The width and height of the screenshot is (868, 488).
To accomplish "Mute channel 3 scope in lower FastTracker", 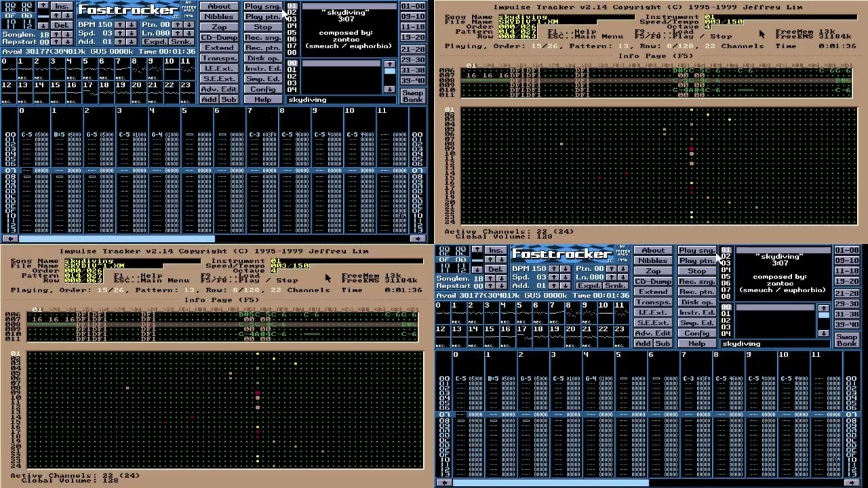I will tap(492, 313).
